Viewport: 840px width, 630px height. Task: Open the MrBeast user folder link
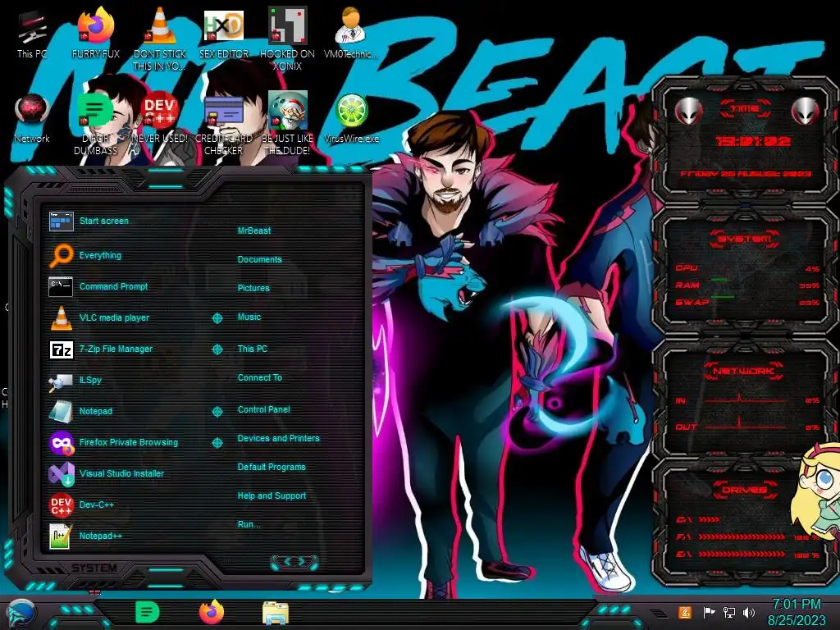pos(254,231)
